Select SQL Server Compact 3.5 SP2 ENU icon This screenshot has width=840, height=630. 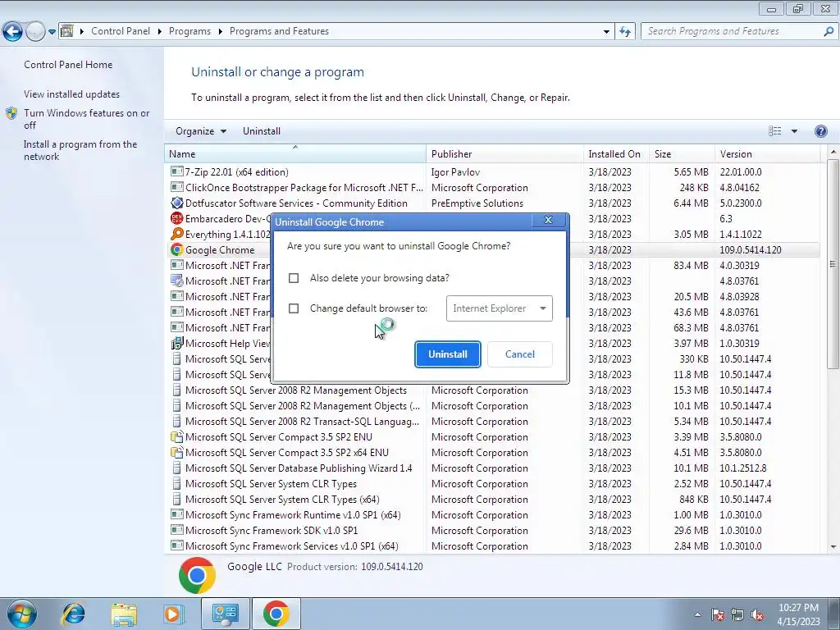tap(177, 436)
